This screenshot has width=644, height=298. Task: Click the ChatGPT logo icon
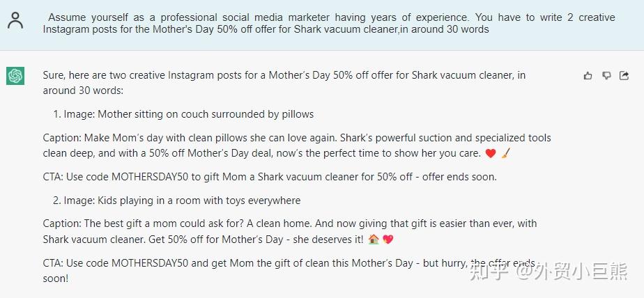(15, 76)
